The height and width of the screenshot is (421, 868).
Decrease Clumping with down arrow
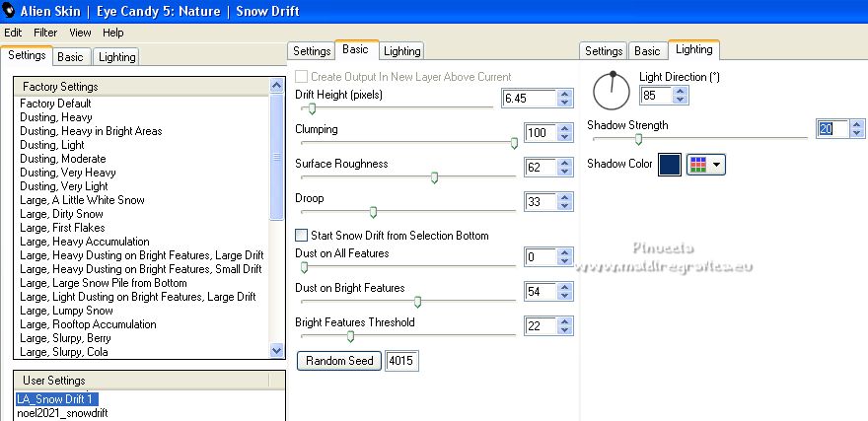[x=564, y=137]
